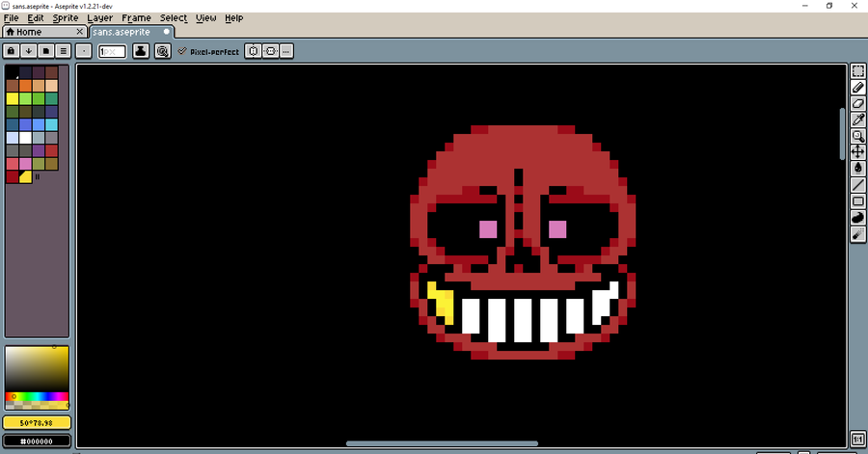
Task: Pick the royal blue palette swatch
Action: (25, 124)
